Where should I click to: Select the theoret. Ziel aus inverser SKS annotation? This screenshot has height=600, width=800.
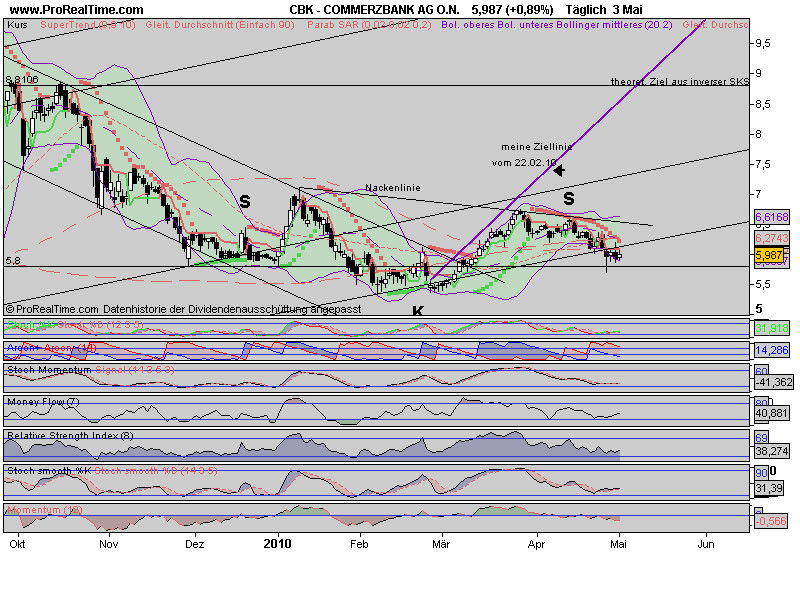coord(680,81)
